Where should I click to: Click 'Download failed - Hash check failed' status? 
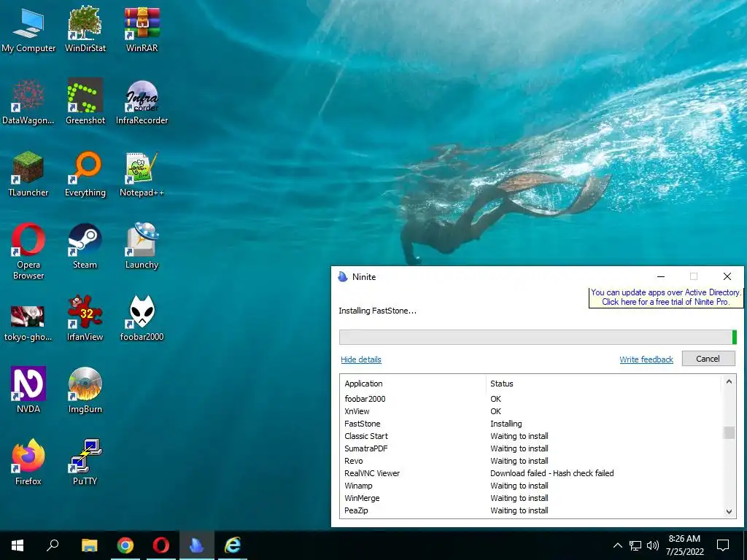click(551, 473)
